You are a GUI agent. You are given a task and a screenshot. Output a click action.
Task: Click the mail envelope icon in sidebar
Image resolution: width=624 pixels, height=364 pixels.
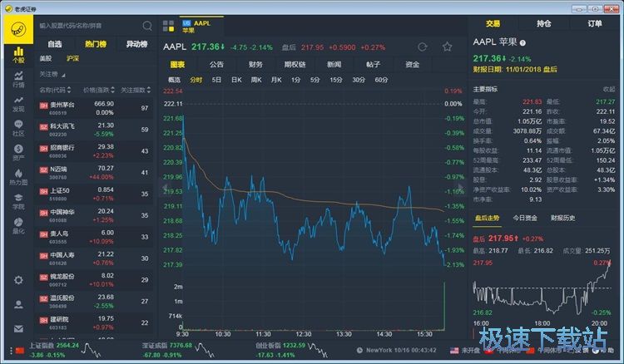17,328
